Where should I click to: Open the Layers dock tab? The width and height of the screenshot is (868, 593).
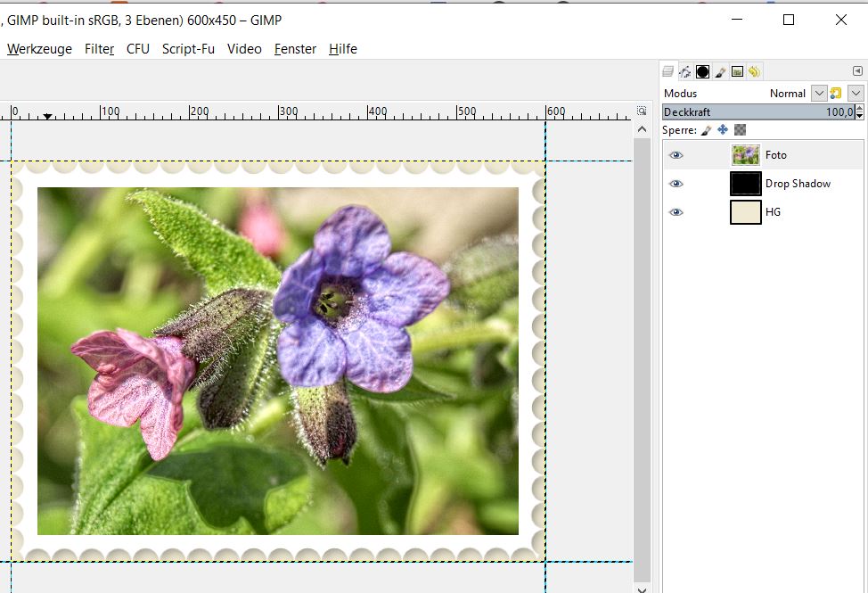click(x=668, y=72)
